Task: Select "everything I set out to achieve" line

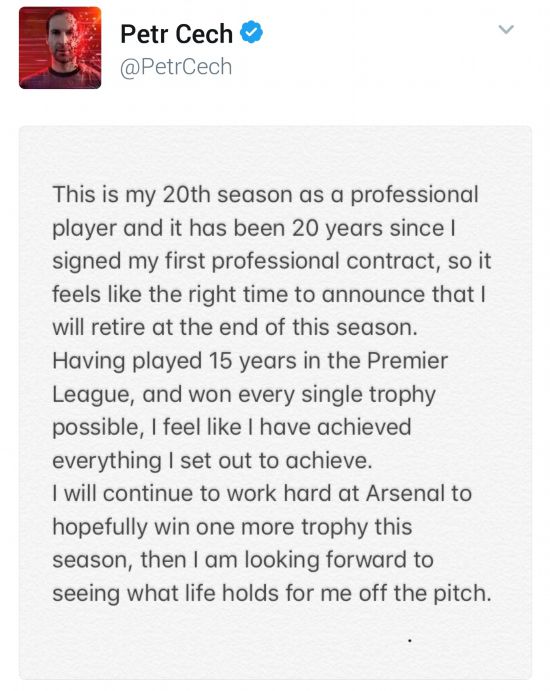Action: click(x=212, y=461)
